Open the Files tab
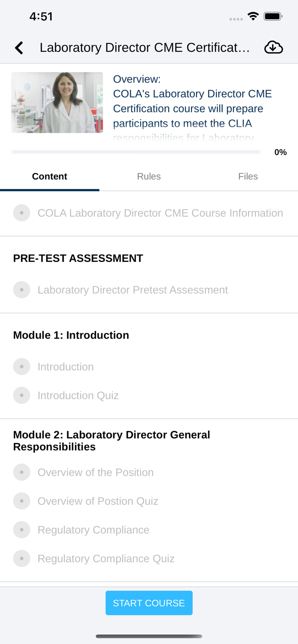Image resolution: width=298 pixels, height=644 pixels. coord(248,176)
